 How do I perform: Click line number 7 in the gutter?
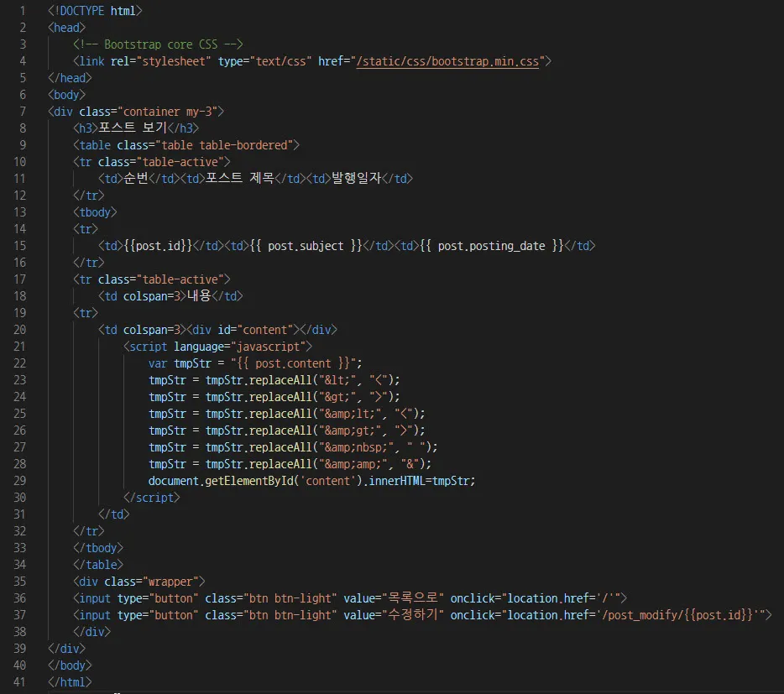click(23, 112)
